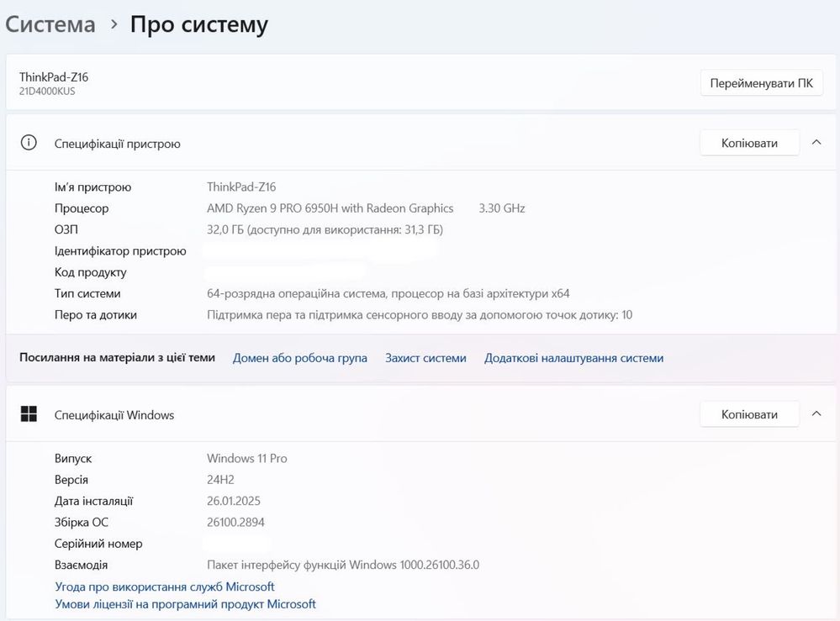
Task: Click the info icon beside Специфікації пристрою
Action: coord(29,142)
